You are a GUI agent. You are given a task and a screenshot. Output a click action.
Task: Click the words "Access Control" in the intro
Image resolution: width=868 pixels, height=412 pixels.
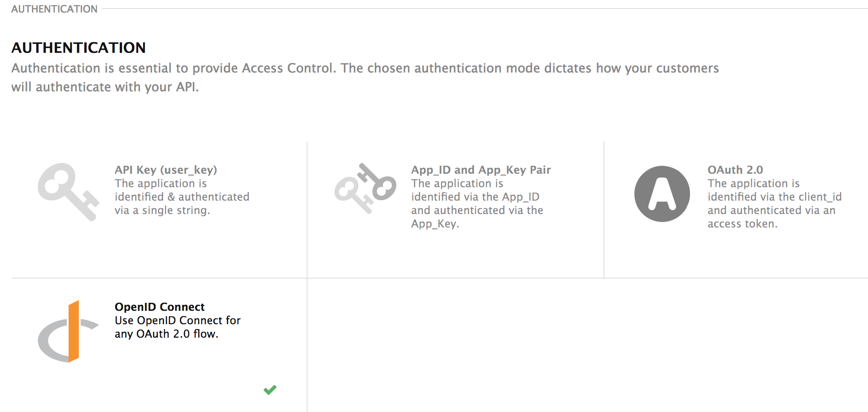288,68
